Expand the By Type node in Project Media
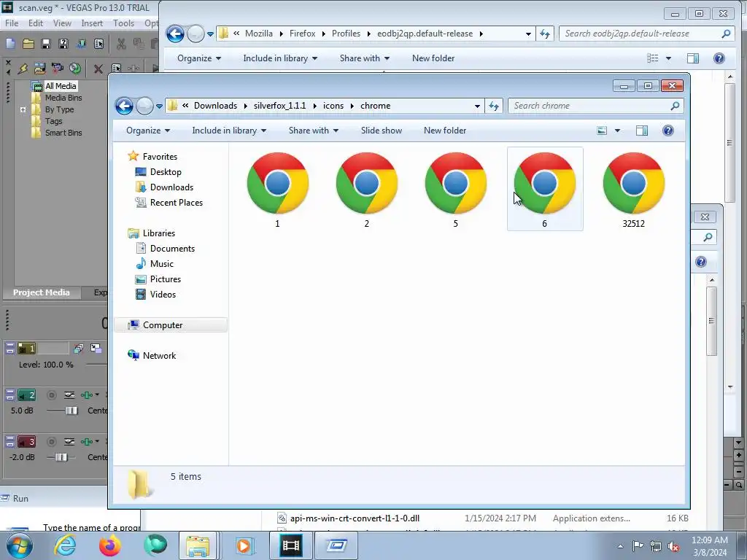 coord(23,109)
